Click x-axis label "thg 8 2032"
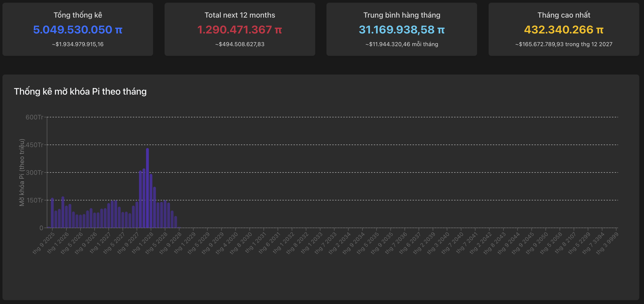This screenshot has height=304, width=644. [x=298, y=243]
